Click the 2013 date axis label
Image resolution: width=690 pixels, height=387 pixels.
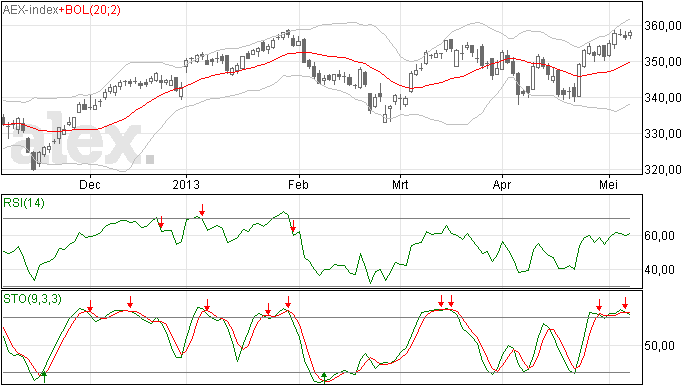point(186,184)
